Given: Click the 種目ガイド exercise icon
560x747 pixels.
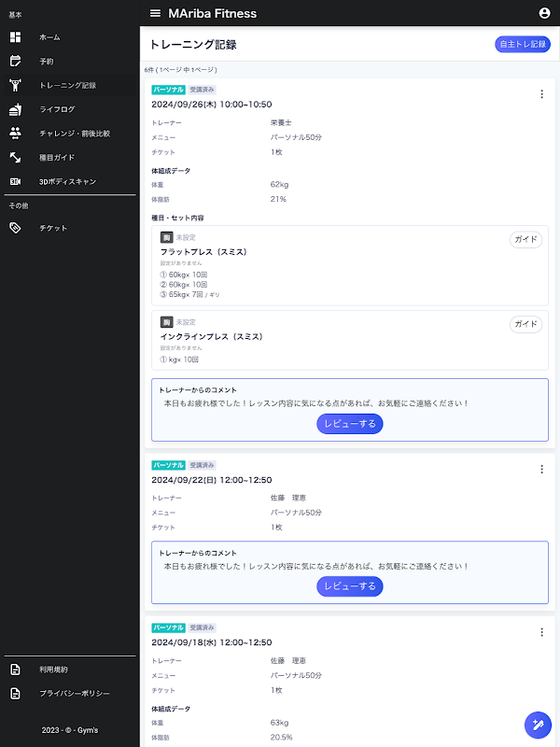Looking at the screenshot, I should pyautogui.click(x=15, y=157).
